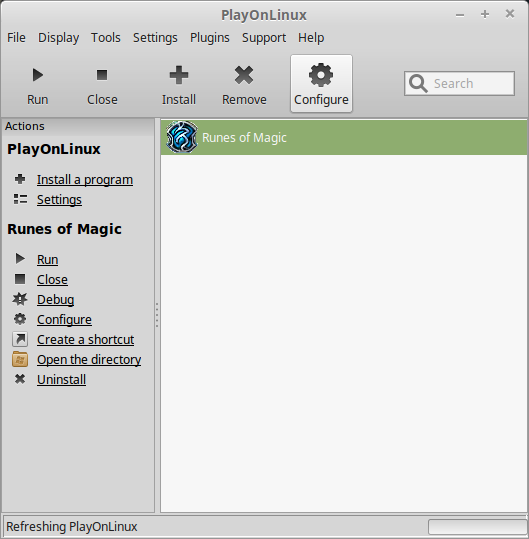
Task: Click Open the directory link
Action: (x=89, y=359)
